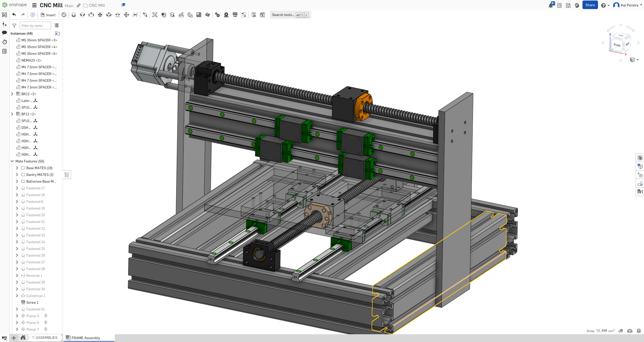Screen dimensions: 644x342
Task: Toggle the instance list view icon
Action: point(57,25)
